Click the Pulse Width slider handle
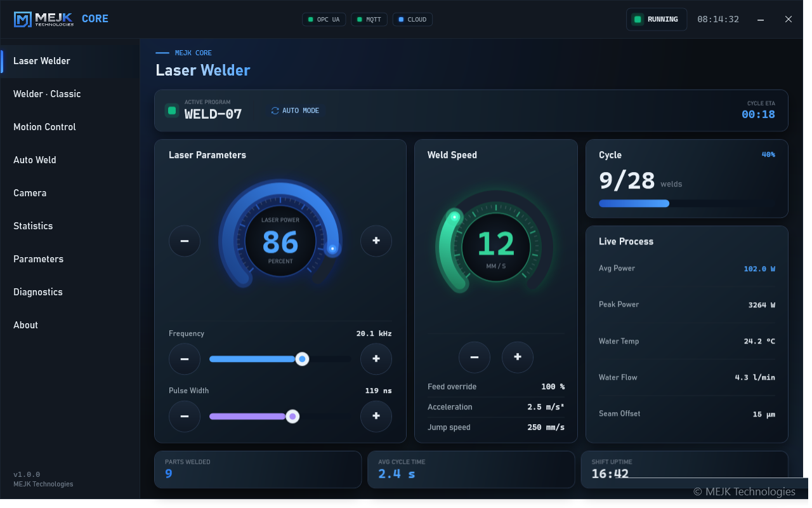The width and height of the screenshot is (812, 508). click(292, 417)
